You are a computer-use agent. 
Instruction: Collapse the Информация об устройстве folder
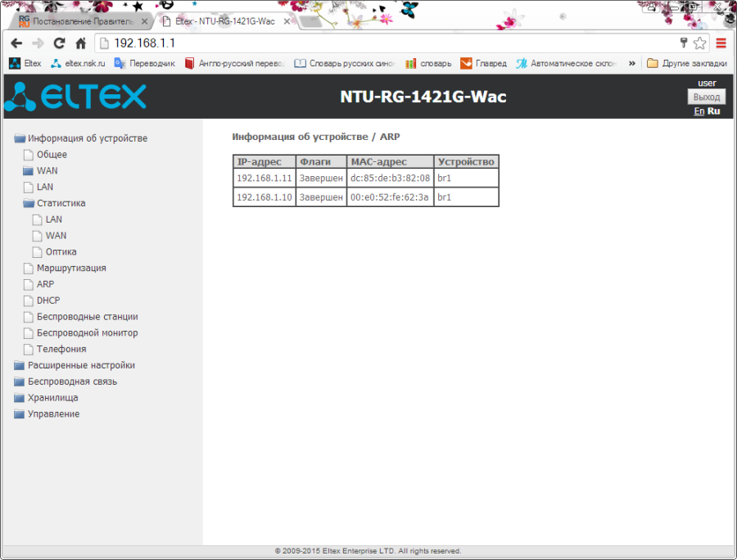coord(81,138)
